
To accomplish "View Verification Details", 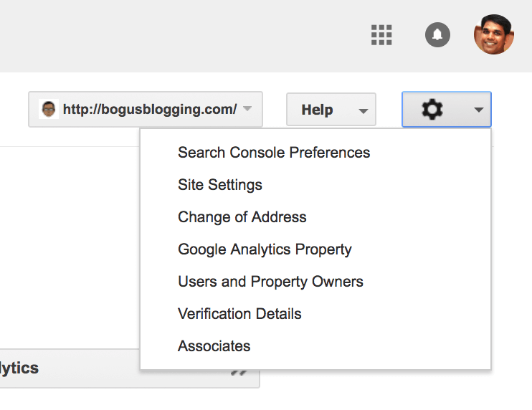I will pos(239,314).
